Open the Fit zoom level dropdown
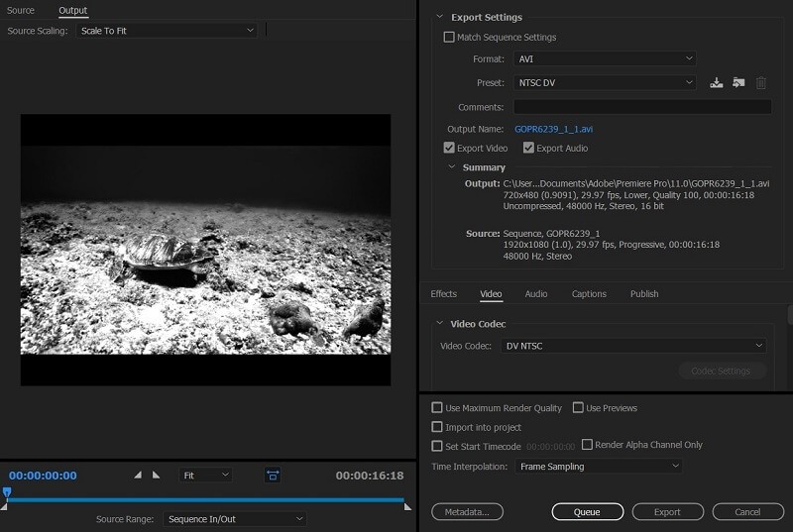This screenshot has height=532, width=793. 205,476
